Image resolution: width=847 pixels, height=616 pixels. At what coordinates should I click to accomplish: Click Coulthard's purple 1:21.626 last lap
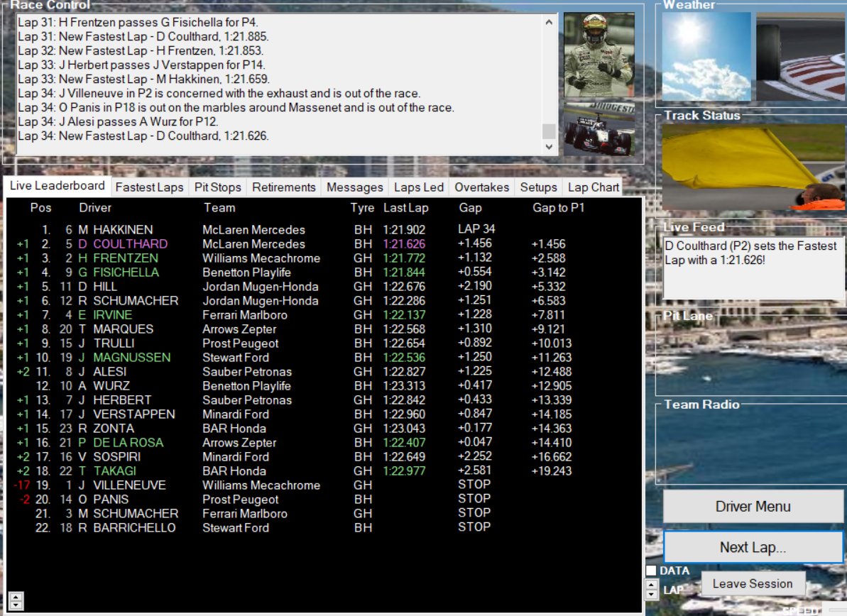404,244
